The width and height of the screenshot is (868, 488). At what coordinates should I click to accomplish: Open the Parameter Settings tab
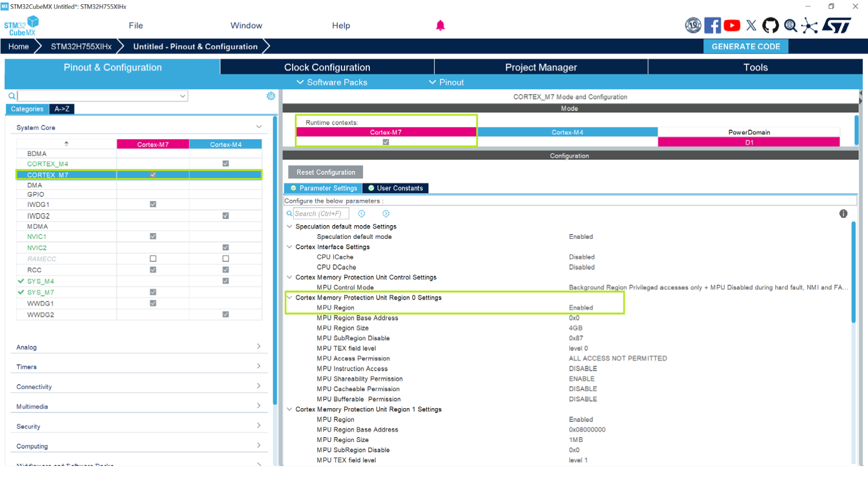coord(323,188)
